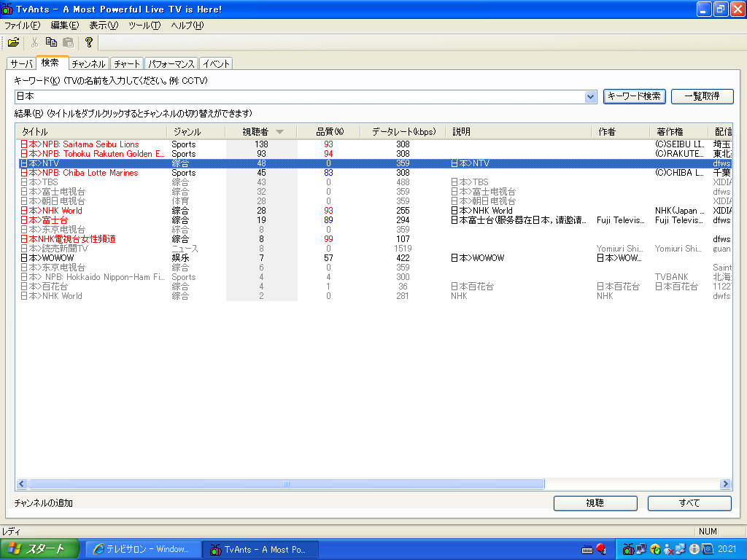The height and width of the screenshot is (560, 747).
Task: Select the 日本>富士電視台 title in the list
Action: [x=53, y=192]
